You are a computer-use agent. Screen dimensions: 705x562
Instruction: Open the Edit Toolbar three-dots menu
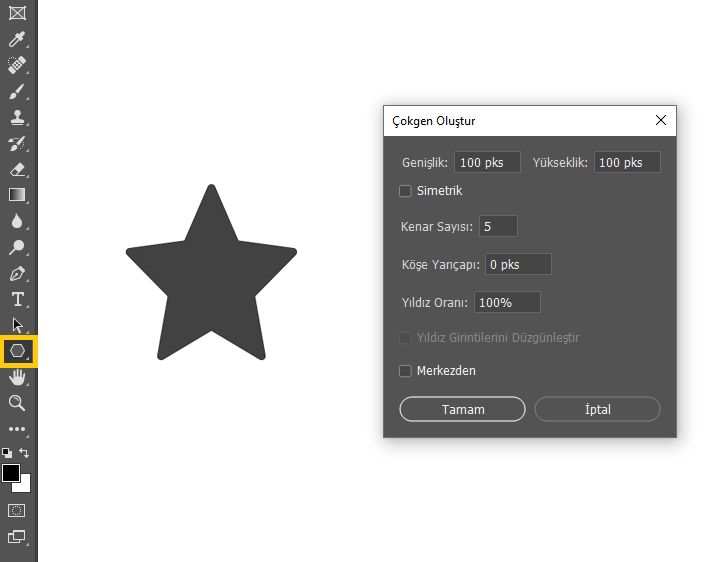coord(17,429)
